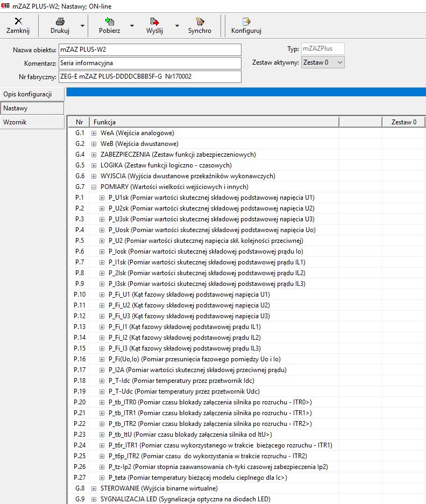The width and height of the screenshot is (426, 504).
Task: Click the Nr column header
Action: point(79,122)
